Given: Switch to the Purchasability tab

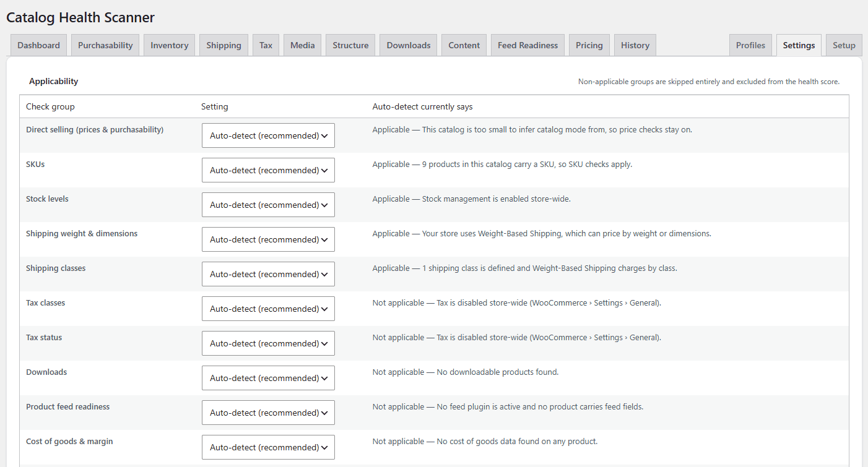Looking at the screenshot, I should [x=105, y=45].
